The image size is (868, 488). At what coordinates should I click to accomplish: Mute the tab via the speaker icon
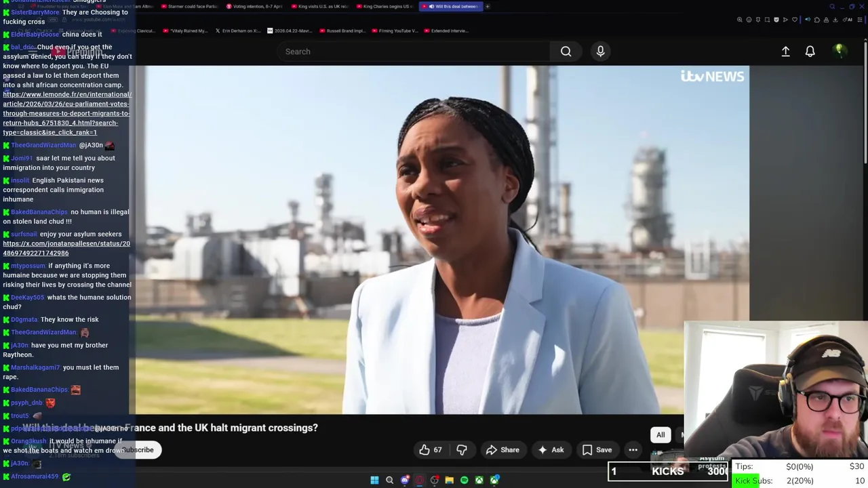tap(808, 20)
